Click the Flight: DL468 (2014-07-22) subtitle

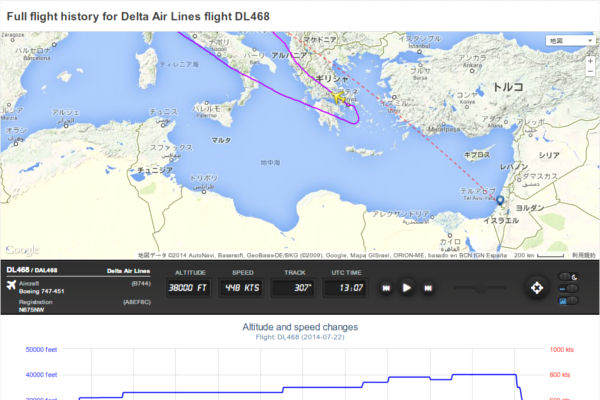[300, 337]
